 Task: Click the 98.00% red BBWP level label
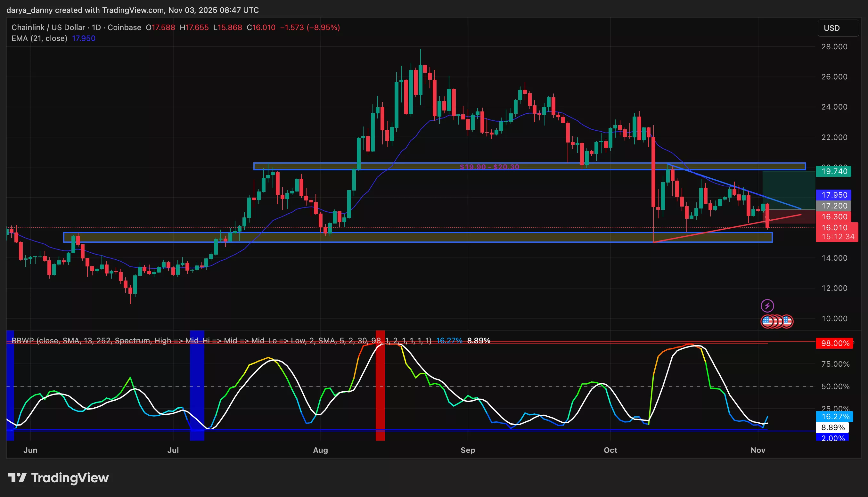[x=835, y=343]
